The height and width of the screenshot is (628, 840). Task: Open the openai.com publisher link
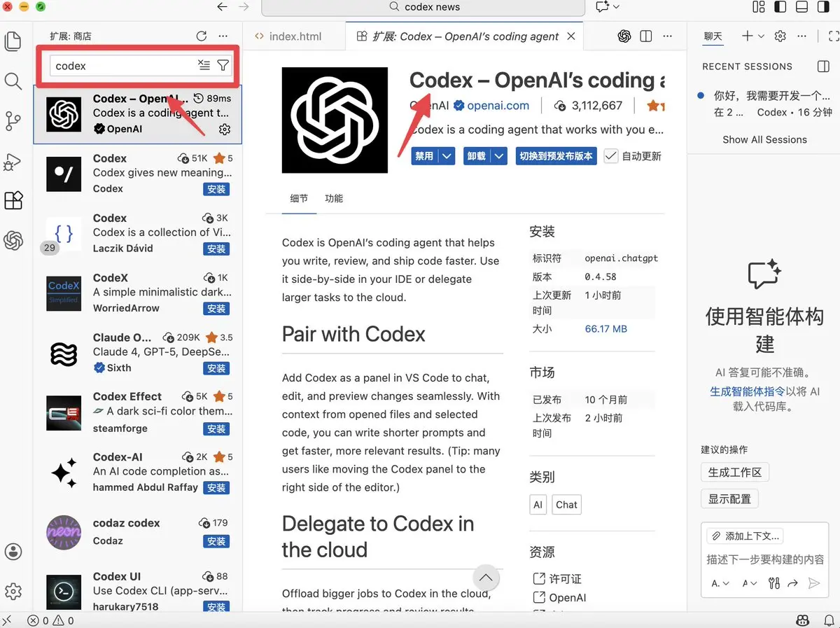coord(498,106)
